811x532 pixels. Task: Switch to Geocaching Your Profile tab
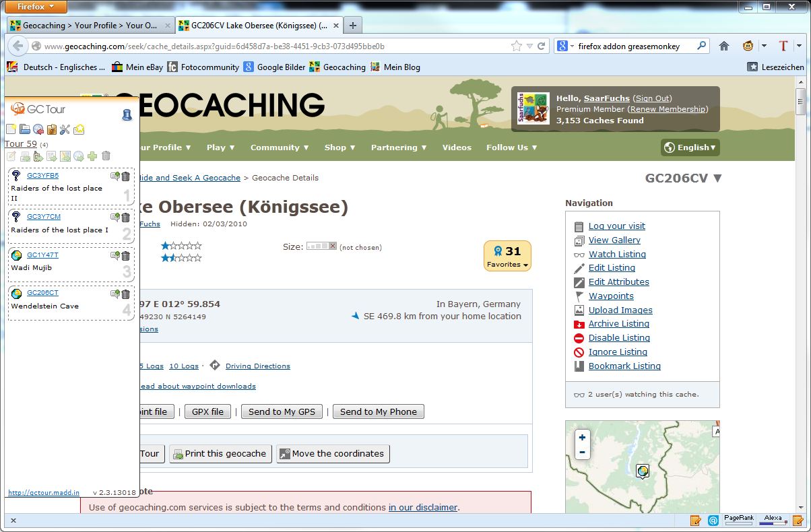pos(92,26)
